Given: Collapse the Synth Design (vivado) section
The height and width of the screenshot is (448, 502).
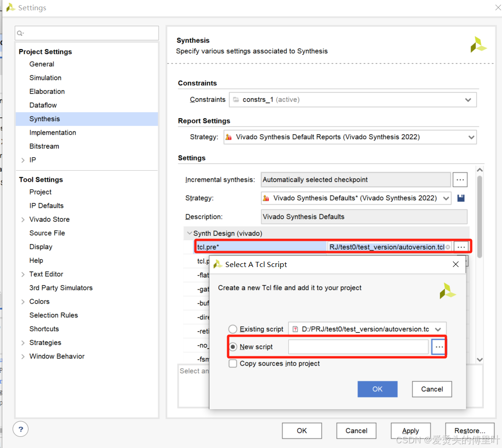Looking at the screenshot, I should [x=189, y=233].
